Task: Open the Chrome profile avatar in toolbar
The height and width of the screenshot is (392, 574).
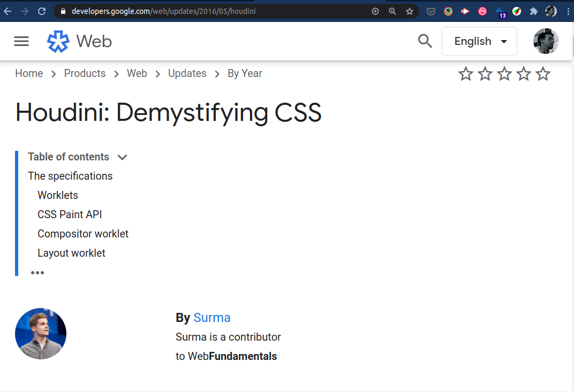Action: [550, 11]
